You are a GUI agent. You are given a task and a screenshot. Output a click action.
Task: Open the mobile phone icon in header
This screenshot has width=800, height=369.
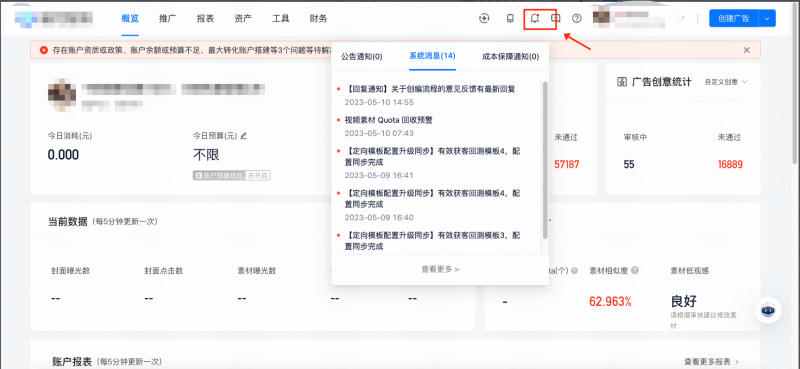[510, 18]
